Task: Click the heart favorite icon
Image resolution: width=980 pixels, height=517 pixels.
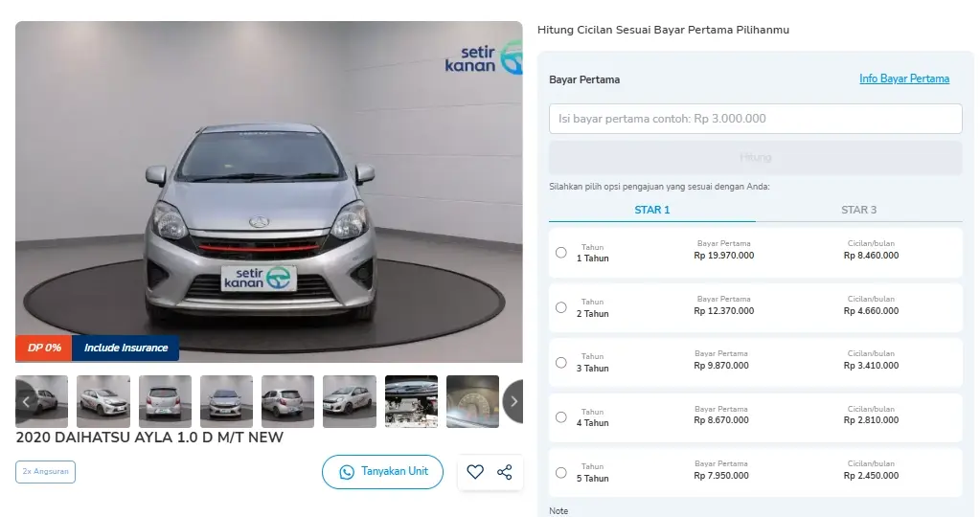Action: [475, 472]
